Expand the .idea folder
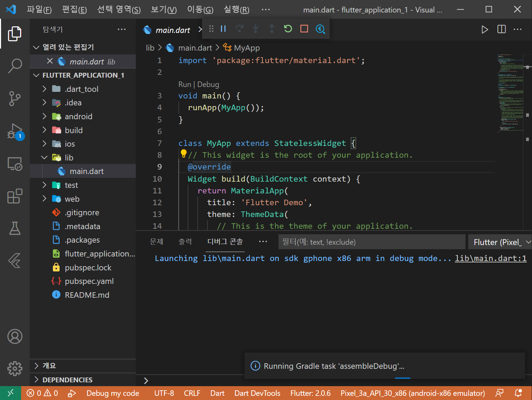 tap(44, 103)
